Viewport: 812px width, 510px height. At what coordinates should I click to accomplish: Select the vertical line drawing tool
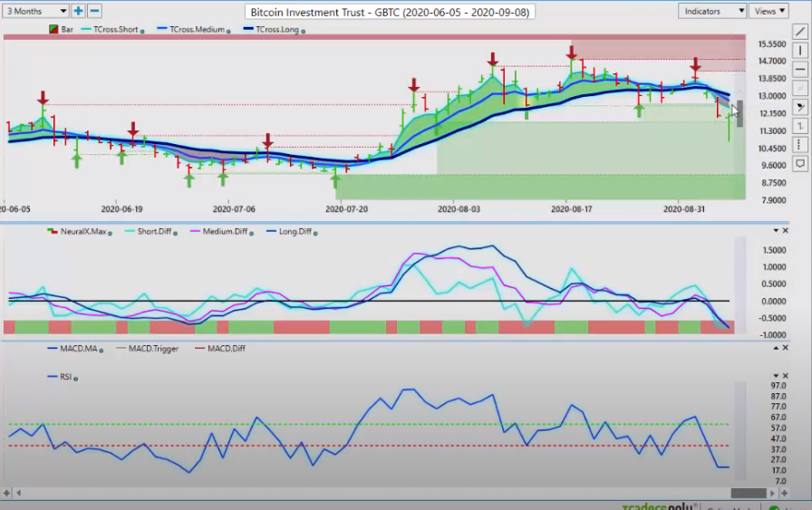point(800,50)
